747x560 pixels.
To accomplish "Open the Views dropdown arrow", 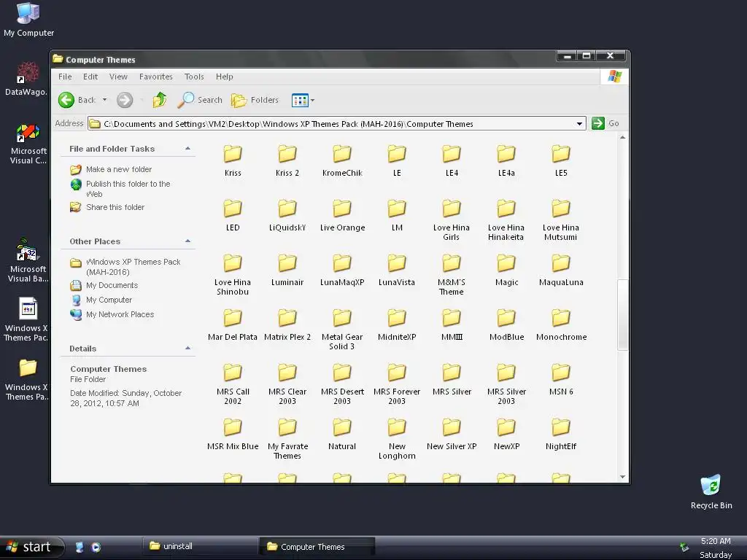I will point(312,101).
